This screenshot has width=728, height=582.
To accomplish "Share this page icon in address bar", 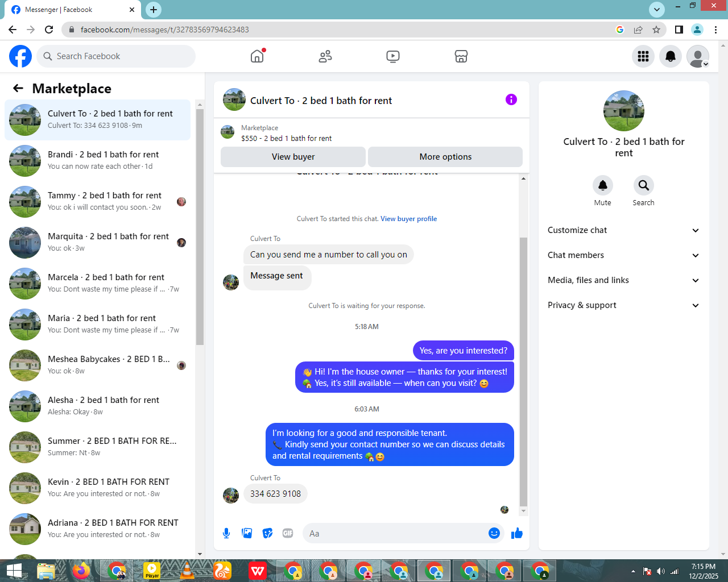I will (638, 30).
